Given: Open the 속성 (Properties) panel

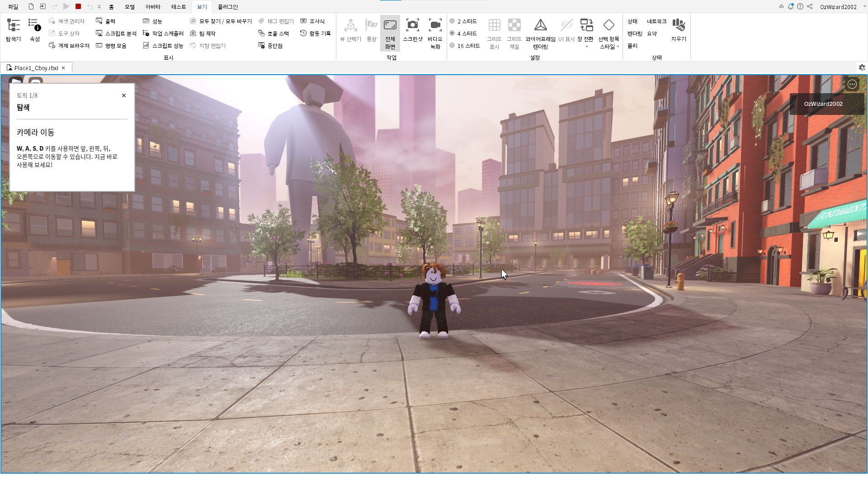Looking at the screenshot, I should pyautogui.click(x=35, y=30).
